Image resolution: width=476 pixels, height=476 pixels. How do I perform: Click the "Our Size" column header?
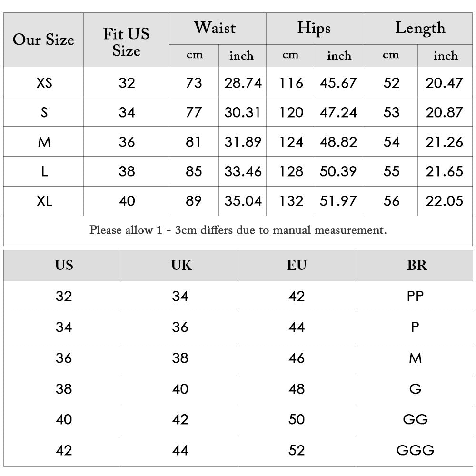(43, 40)
